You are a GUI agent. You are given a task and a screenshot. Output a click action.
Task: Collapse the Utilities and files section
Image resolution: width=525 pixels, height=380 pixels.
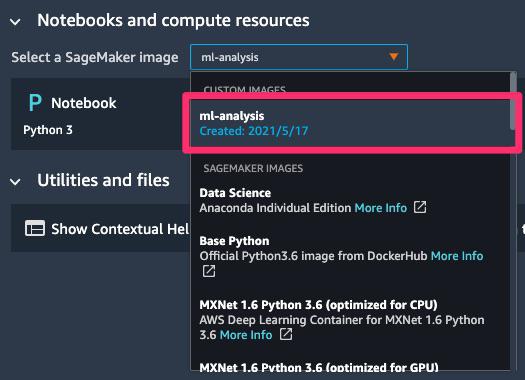point(15,182)
